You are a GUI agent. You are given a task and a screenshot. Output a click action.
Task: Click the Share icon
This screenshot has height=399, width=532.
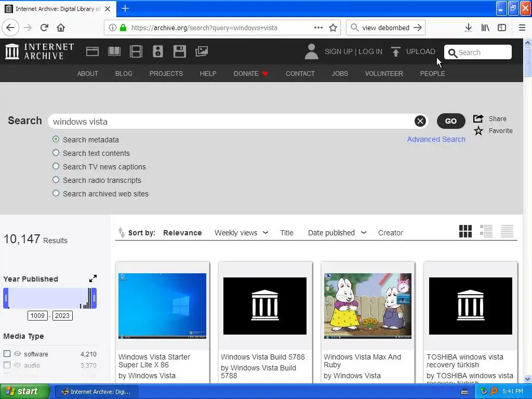pos(478,119)
